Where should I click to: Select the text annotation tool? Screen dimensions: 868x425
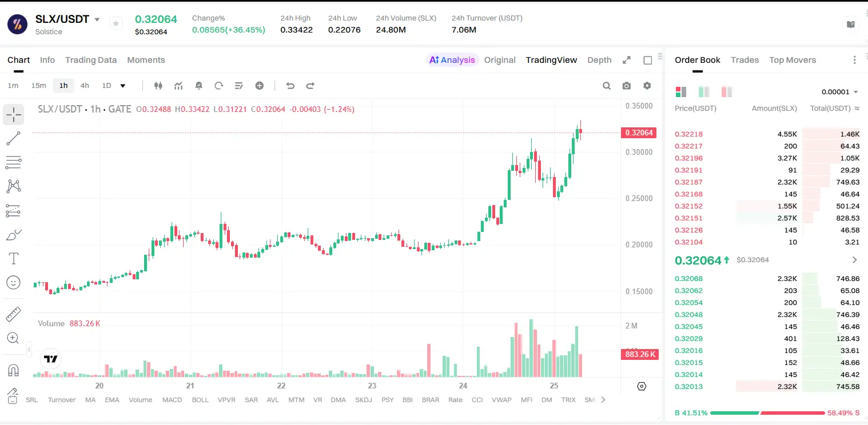13,259
